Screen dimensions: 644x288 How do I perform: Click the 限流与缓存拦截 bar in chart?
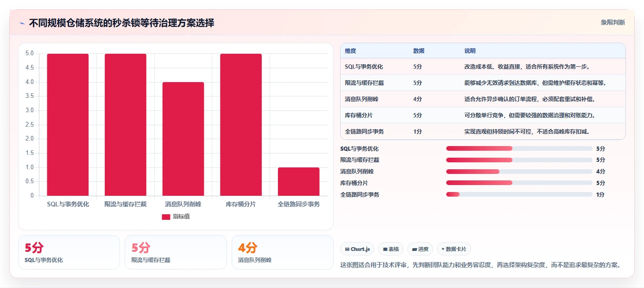point(126,125)
